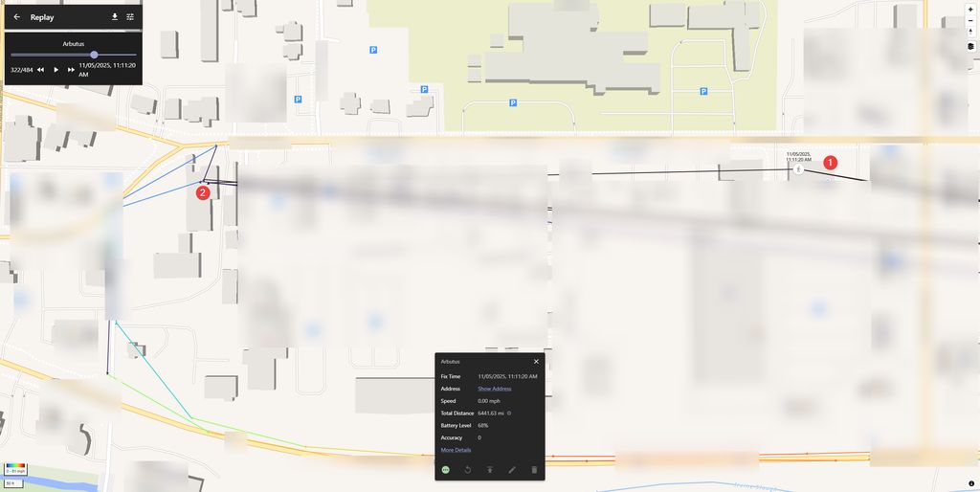This screenshot has height=492, width=980.
Task: Delete device with trash icon
Action: pyautogui.click(x=534, y=469)
